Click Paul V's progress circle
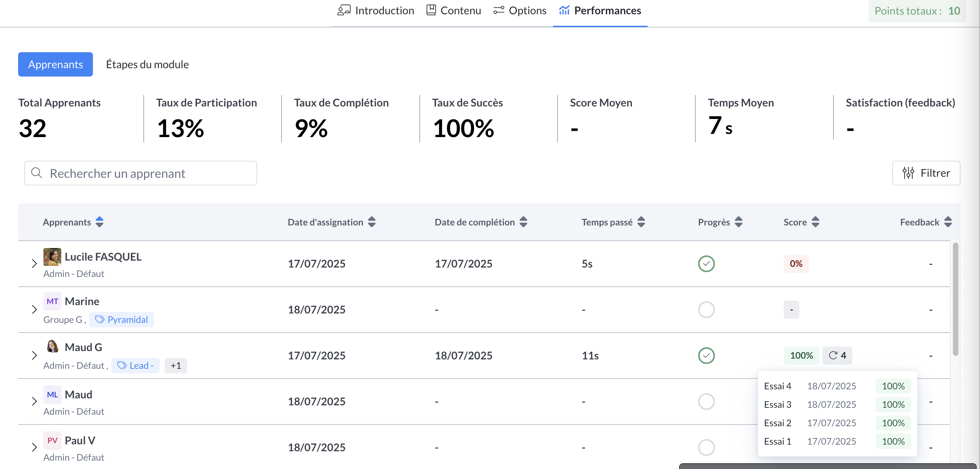980x469 pixels. [x=706, y=448]
